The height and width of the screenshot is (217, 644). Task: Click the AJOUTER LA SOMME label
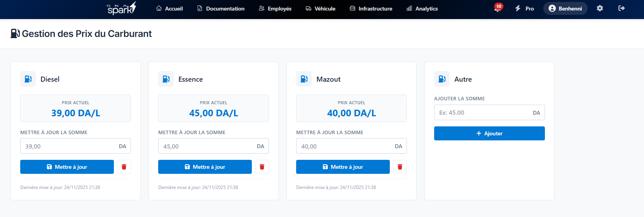459,99
